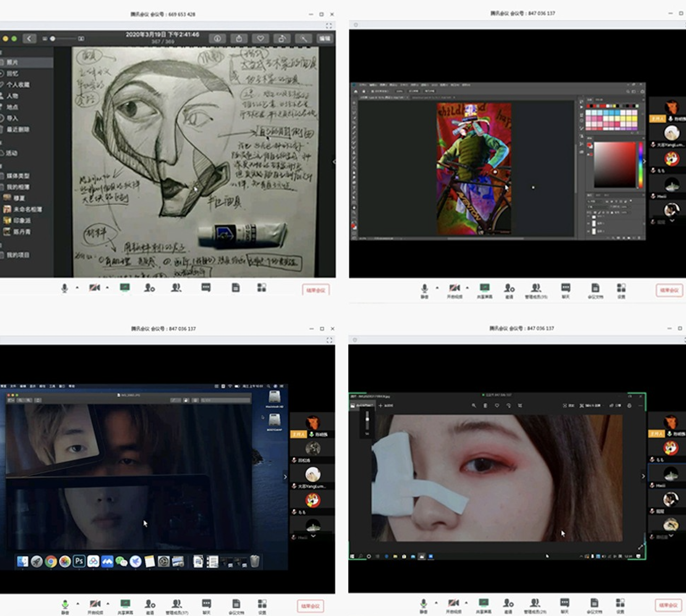686x616 pixels.
Task: Open 我的项目 in the Photos sidebar
Action: [x=26, y=255]
